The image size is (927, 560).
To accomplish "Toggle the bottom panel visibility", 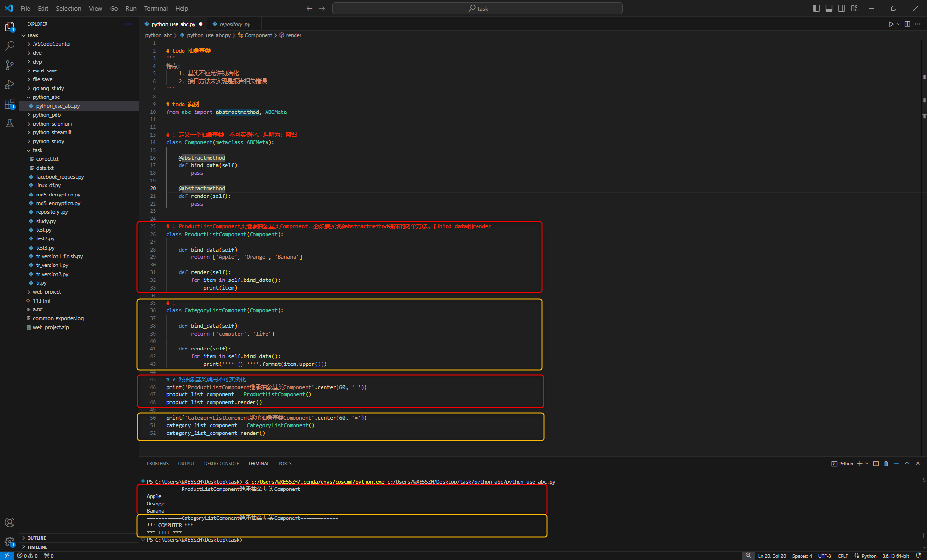I will point(829,8).
